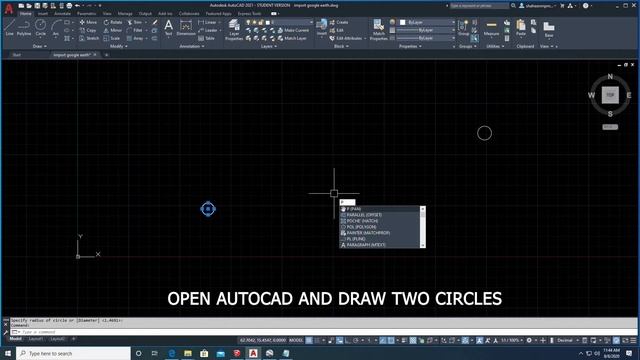This screenshot has width=640, height=360.
Task: Toggle polar tracking in status bar
Action: [356, 340]
